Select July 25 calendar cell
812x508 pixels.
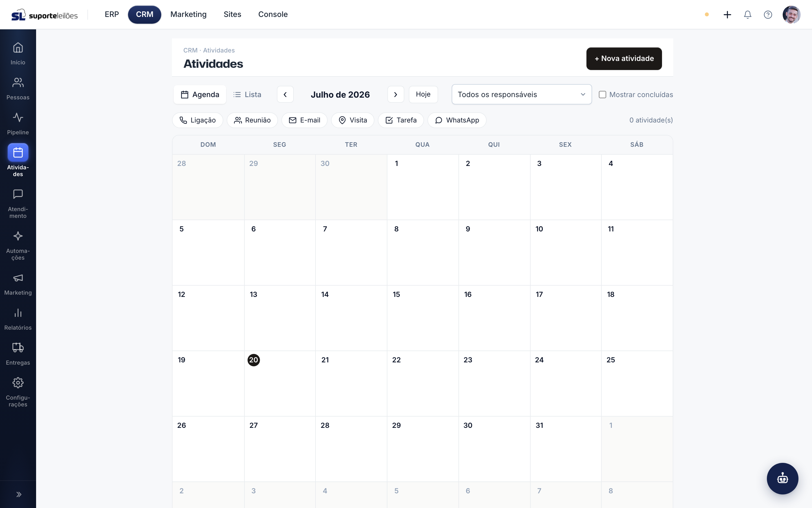click(x=637, y=384)
